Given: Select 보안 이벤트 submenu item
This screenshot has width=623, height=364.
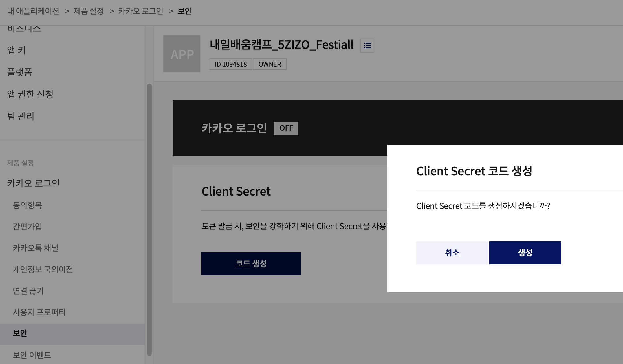Looking at the screenshot, I should pyautogui.click(x=32, y=355).
